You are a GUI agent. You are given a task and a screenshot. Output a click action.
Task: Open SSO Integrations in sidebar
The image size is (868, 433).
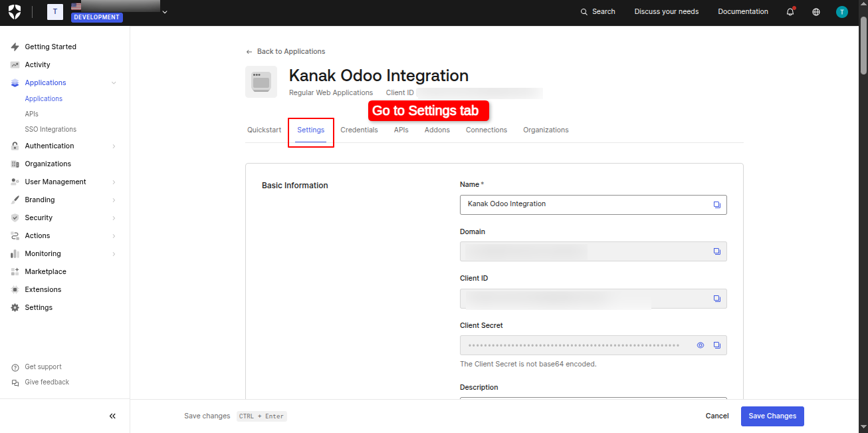point(51,129)
